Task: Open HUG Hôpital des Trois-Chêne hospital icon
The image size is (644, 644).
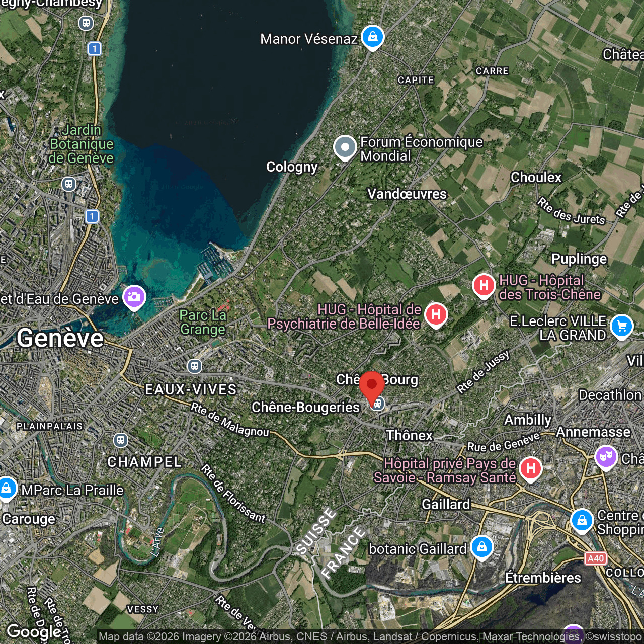Action: pos(484,286)
